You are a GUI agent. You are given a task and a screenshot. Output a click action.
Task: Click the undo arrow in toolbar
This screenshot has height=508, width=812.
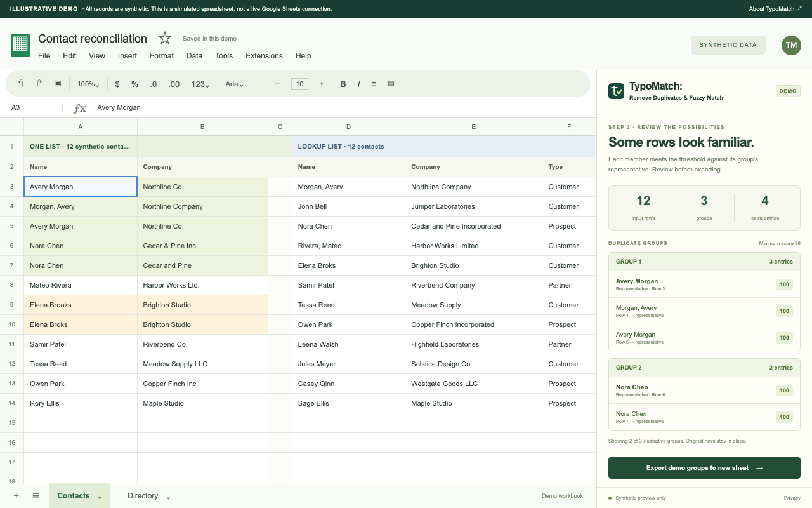[x=20, y=84]
